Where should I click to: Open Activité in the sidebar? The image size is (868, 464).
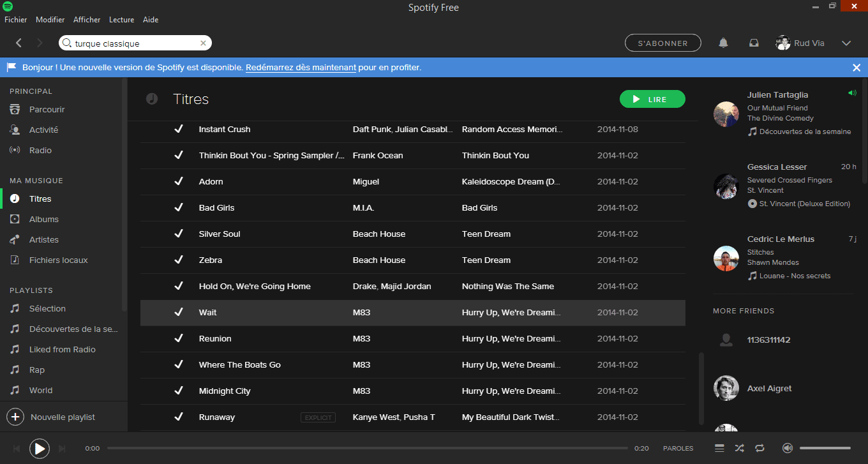[x=43, y=130]
